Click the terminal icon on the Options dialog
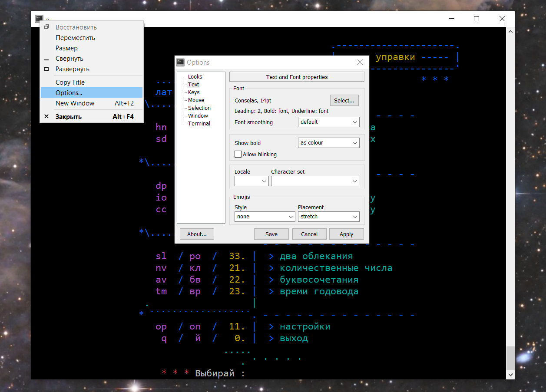 click(180, 62)
